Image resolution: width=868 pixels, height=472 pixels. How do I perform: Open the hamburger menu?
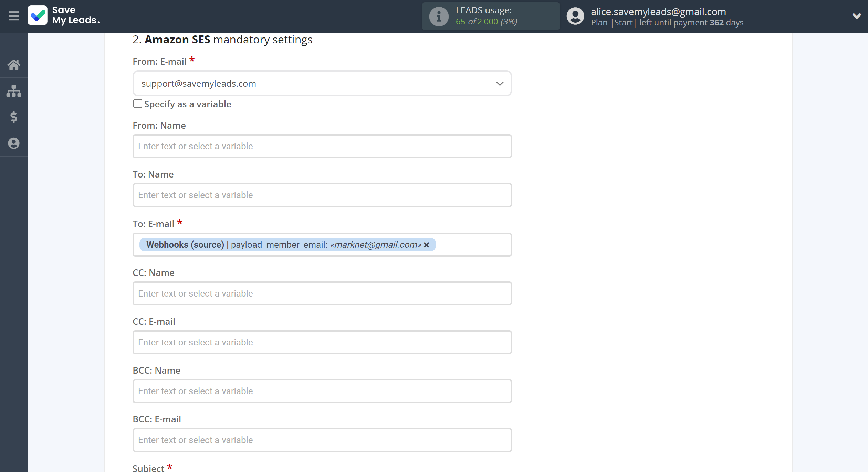(14, 16)
